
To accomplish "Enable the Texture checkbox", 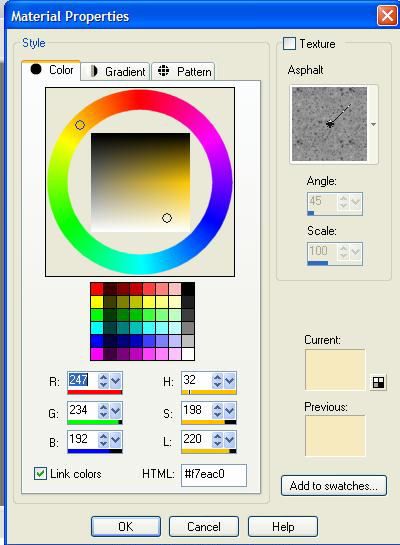I will point(289,44).
